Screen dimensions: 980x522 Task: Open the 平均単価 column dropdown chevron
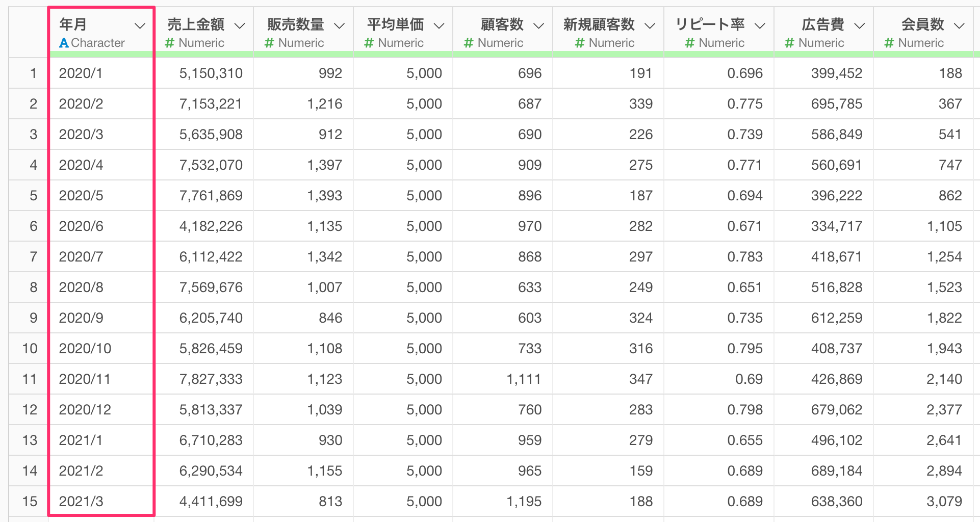tap(439, 25)
